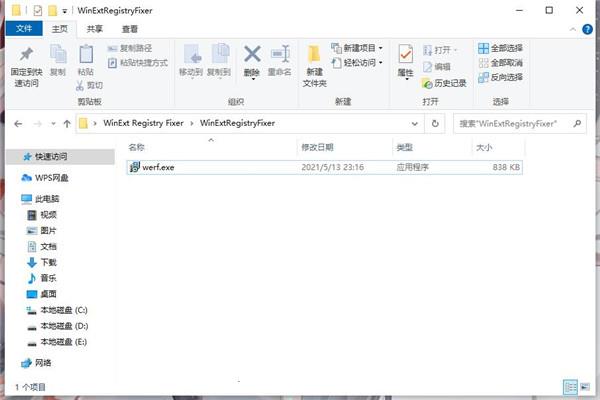Click Paste shortcut command
The height and width of the screenshot is (400, 600).
pos(138,63)
